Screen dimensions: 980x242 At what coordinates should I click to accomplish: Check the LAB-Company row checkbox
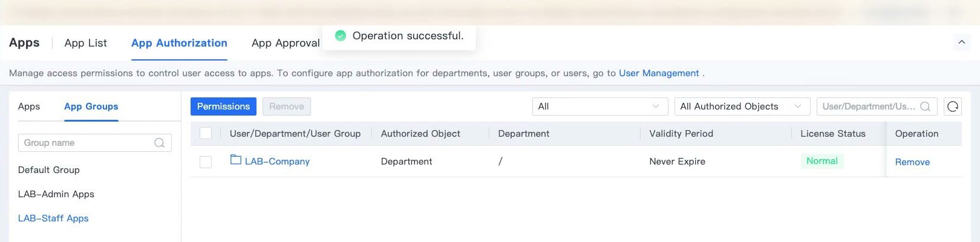(206, 162)
